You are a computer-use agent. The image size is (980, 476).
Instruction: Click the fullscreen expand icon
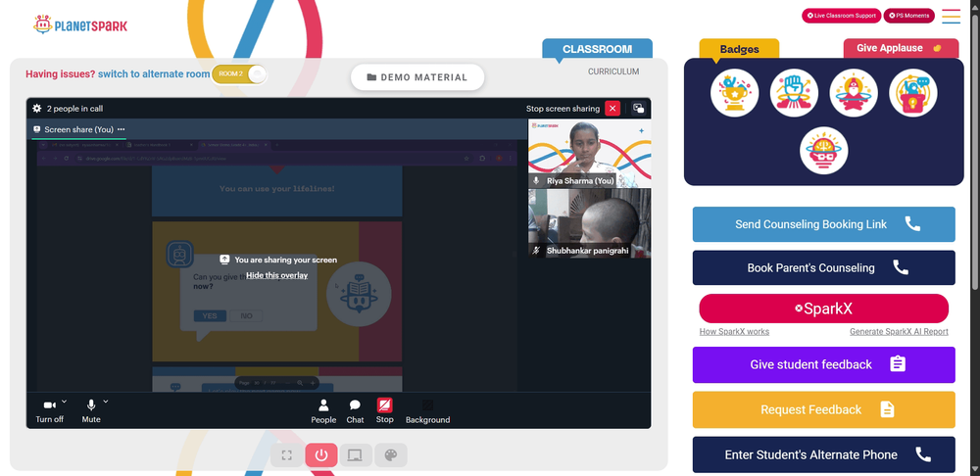[x=287, y=455]
